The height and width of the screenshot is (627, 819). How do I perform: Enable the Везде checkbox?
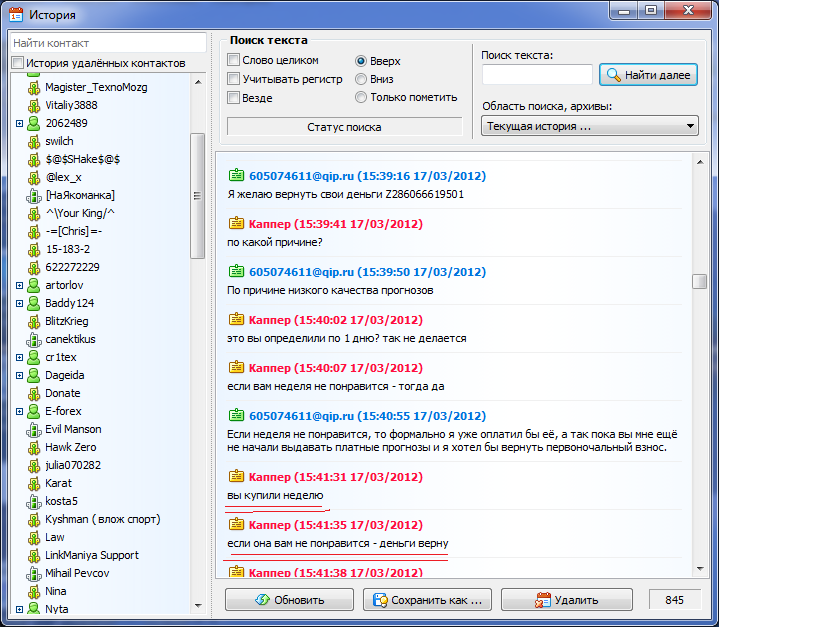pyautogui.click(x=233, y=97)
